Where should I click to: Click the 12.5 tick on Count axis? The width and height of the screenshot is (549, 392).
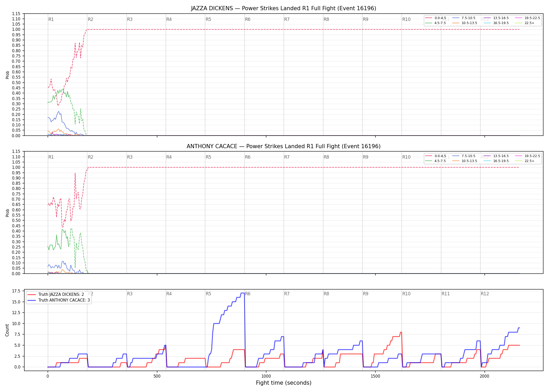click(16, 313)
